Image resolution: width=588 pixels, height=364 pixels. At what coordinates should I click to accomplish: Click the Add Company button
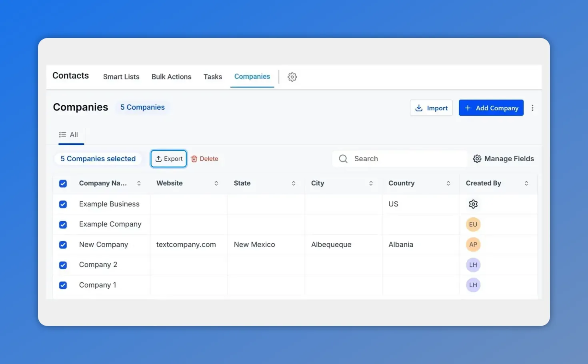491,108
